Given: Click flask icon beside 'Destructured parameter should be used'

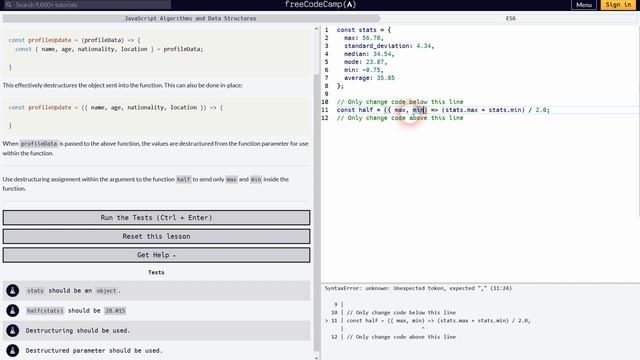Looking at the screenshot, I should click(13, 350).
